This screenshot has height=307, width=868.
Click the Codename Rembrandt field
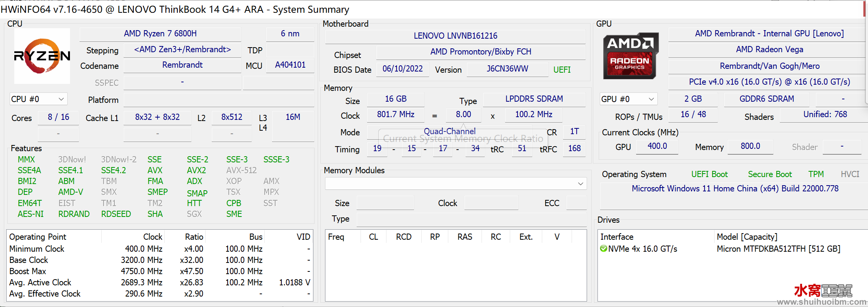[182, 65]
